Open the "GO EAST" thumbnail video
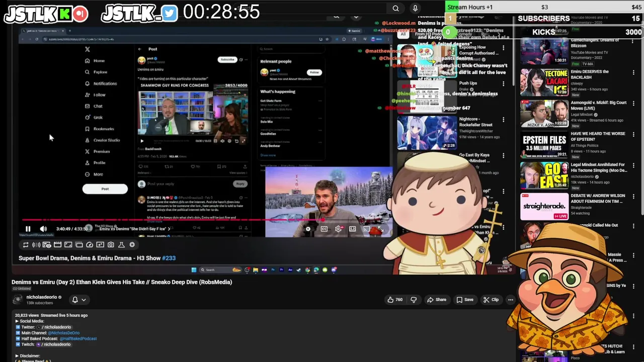The image size is (644, 362). click(544, 175)
